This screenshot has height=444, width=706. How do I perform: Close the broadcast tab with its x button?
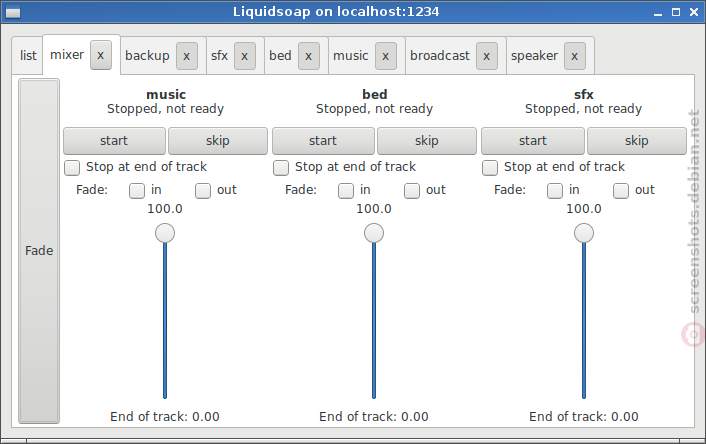point(486,56)
